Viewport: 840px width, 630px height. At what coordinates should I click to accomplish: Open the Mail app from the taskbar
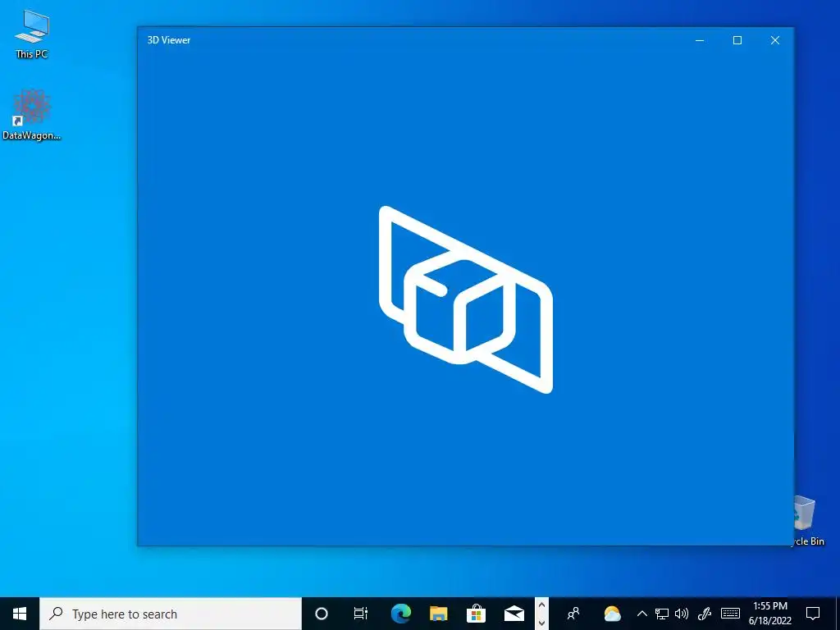[514, 614]
